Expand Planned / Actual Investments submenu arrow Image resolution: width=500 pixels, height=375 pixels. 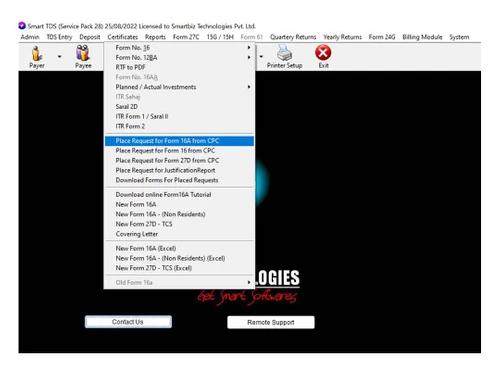[249, 87]
